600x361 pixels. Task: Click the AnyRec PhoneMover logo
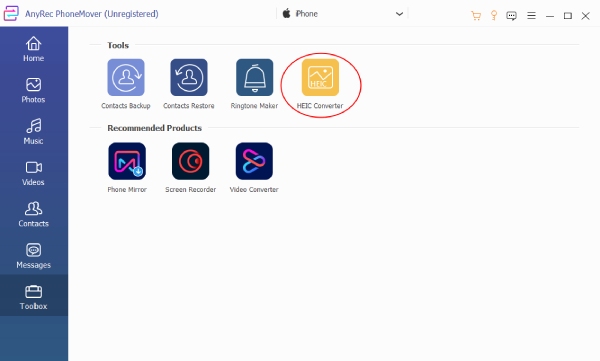[x=11, y=13]
